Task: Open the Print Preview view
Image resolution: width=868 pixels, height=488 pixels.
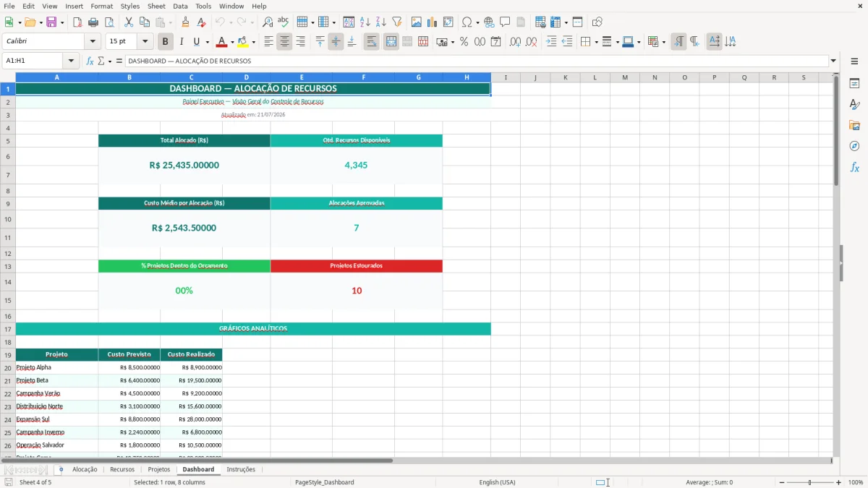Action: [x=109, y=22]
